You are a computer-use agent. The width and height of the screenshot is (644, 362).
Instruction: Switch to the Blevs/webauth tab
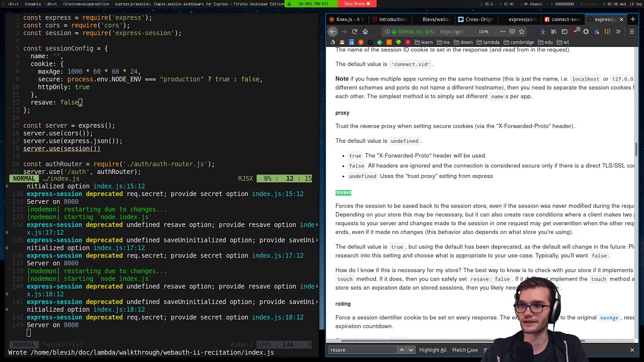(x=433, y=19)
